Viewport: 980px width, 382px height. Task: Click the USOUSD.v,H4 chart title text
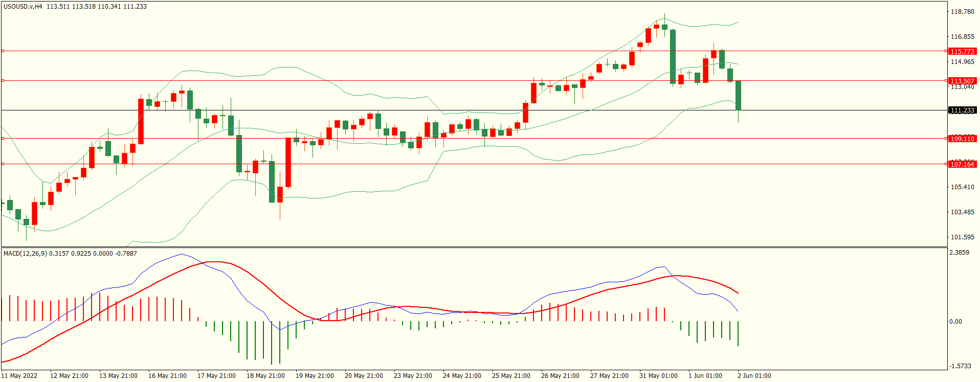point(23,7)
